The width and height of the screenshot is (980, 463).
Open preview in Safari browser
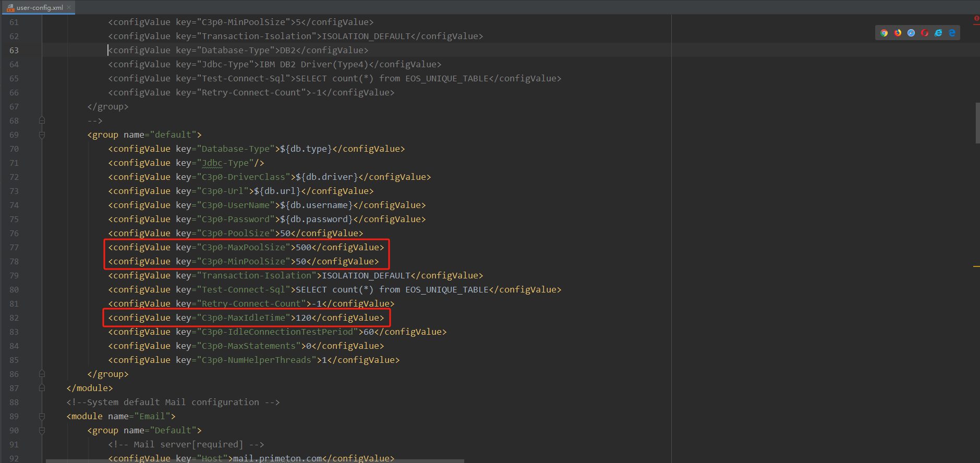point(911,33)
